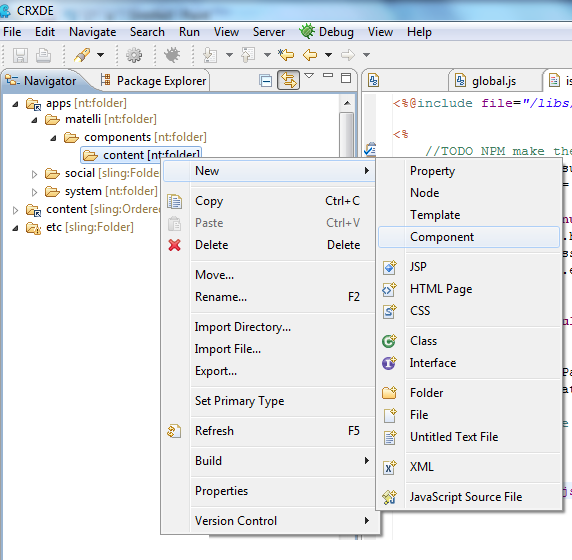
Task: Collapse the etc folder node
Action: coord(15,228)
